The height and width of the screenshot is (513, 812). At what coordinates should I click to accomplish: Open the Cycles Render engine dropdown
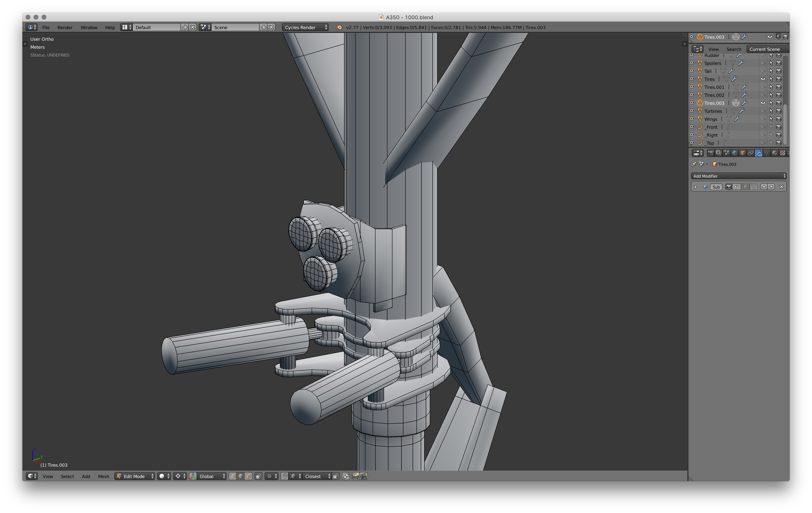[x=305, y=27]
